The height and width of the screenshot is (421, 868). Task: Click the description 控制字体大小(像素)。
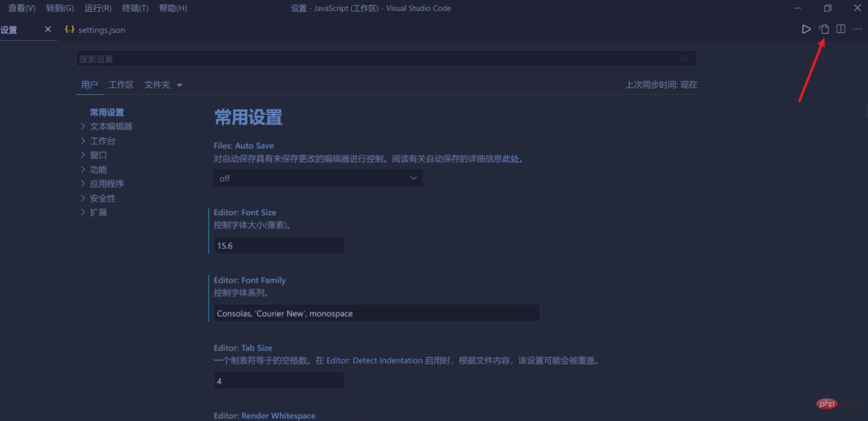point(252,225)
